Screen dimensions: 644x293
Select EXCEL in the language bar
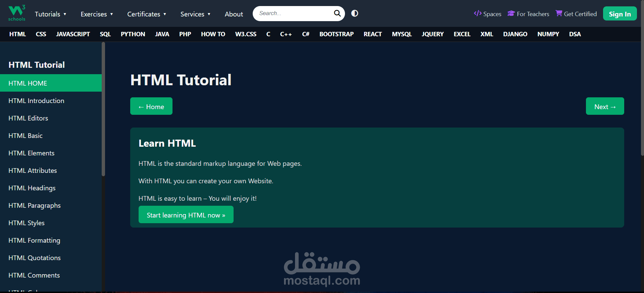click(462, 34)
